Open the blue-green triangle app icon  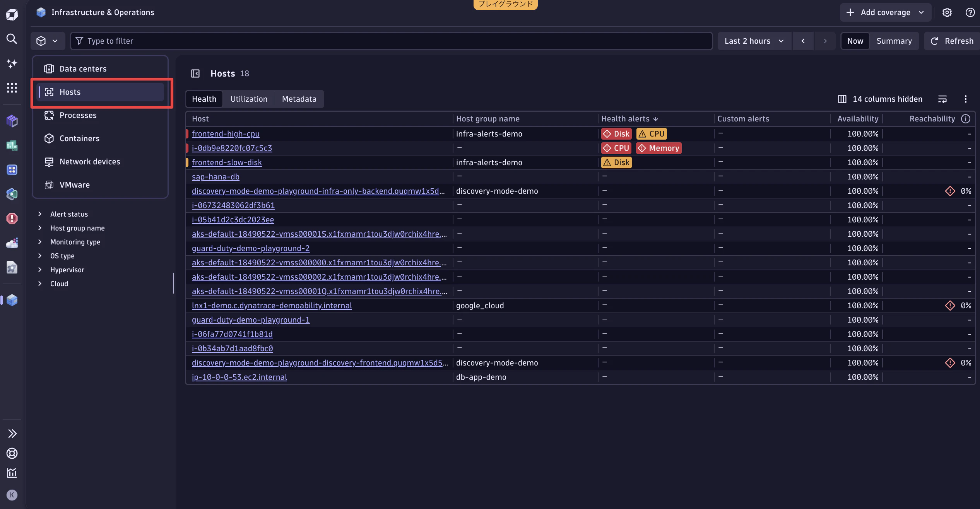pos(12,194)
